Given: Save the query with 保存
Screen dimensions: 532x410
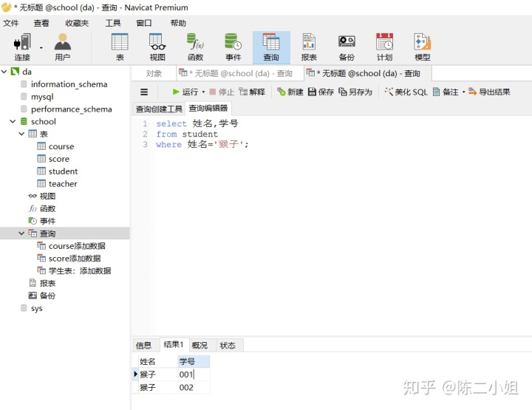Looking at the screenshot, I should [x=321, y=92].
